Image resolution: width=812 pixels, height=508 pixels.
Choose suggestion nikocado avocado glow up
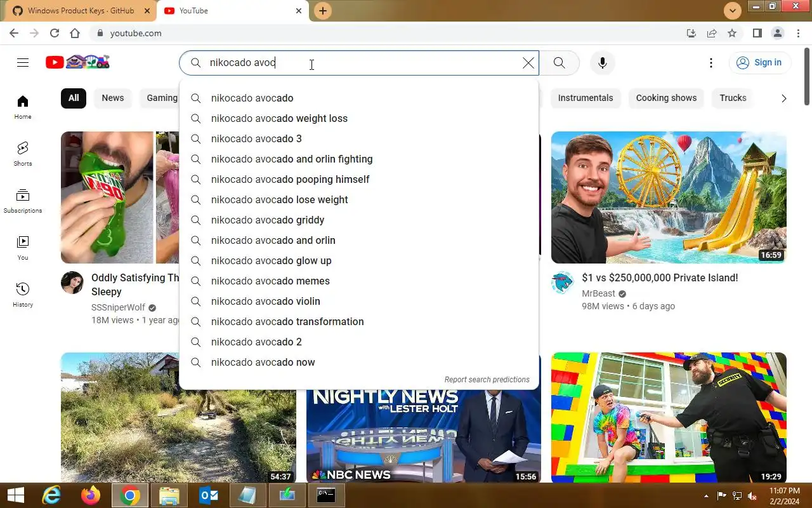(359, 260)
